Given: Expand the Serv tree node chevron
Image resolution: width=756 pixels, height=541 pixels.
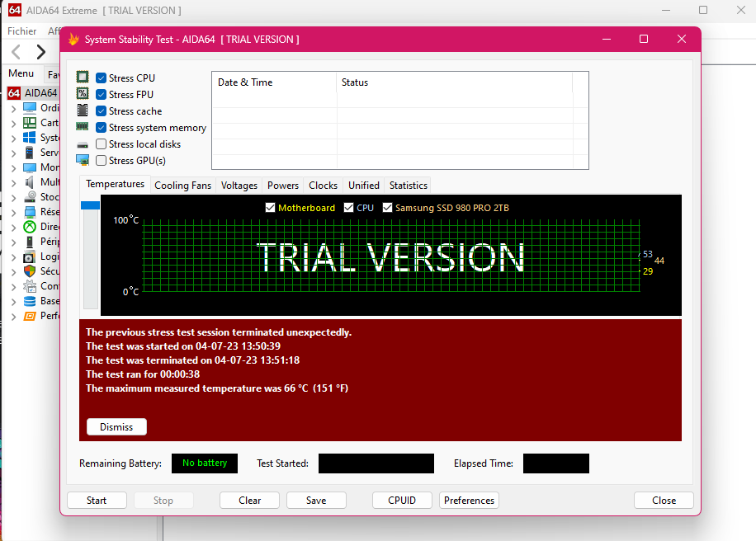Looking at the screenshot, I should (13, 153).
